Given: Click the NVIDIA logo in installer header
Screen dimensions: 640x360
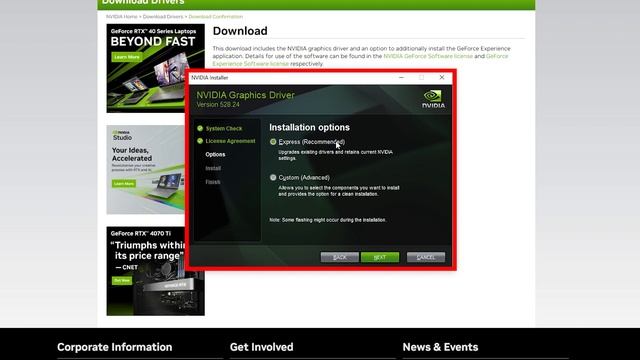Looking at the screenshot, I should pos(433,99).
